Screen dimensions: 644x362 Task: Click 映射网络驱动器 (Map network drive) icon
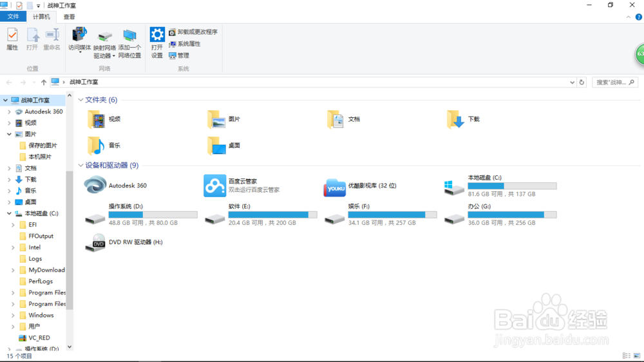point(105,37)
